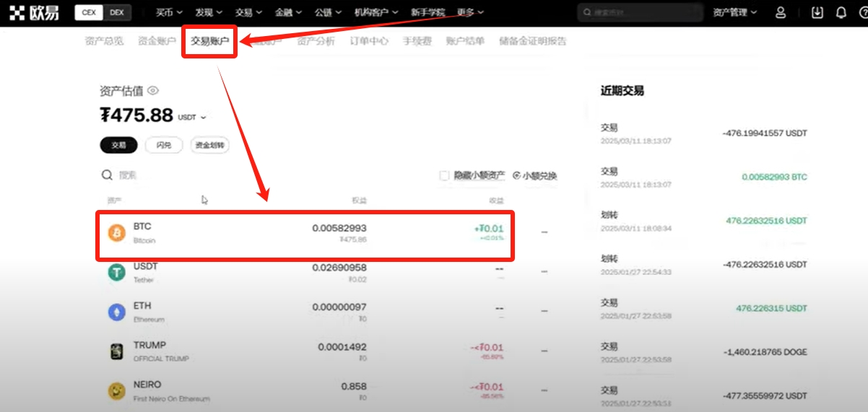Toggle asset value visibility eye icon
Image resolution: width=868 pixels, height=412 pixels.
[x=153, y=91]
